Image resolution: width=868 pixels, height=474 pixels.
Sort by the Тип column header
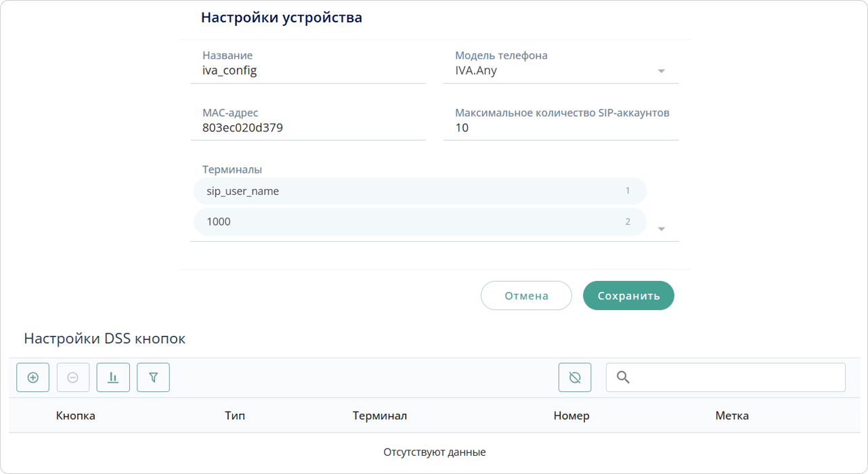pyautogui.click(x=235, y=416)
